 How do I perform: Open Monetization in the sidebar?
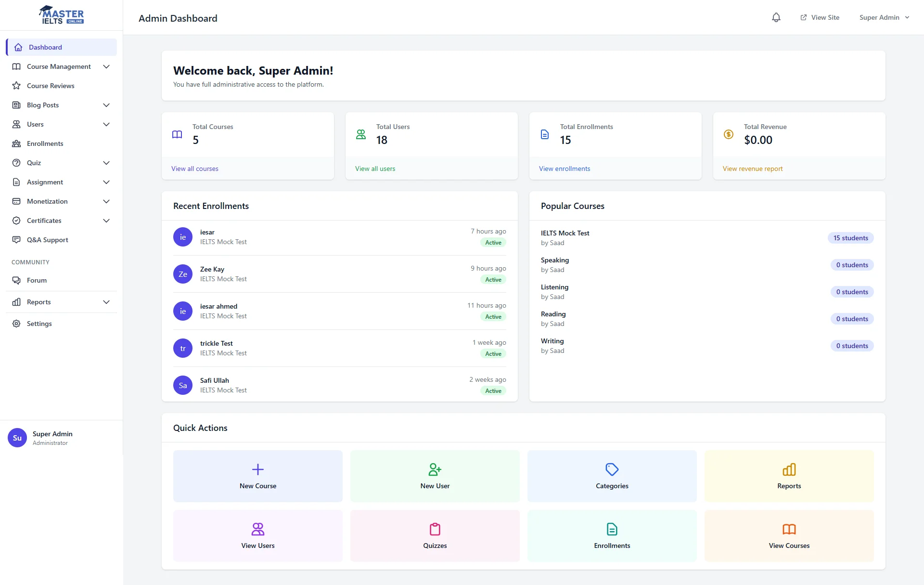pyautogui.click(x=62, y=201)
